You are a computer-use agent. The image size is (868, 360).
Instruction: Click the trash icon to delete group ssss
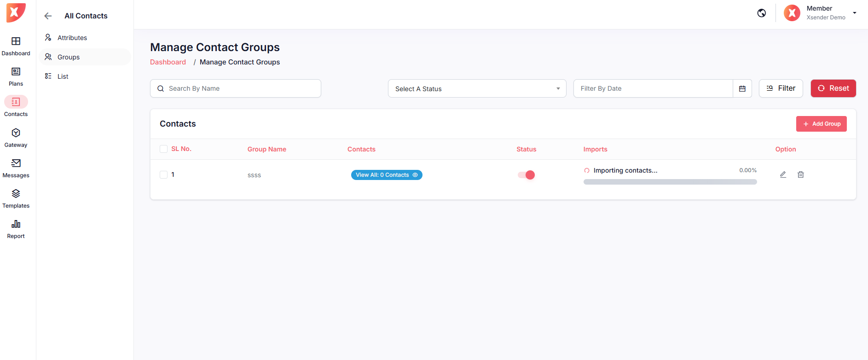click(801, 174)
